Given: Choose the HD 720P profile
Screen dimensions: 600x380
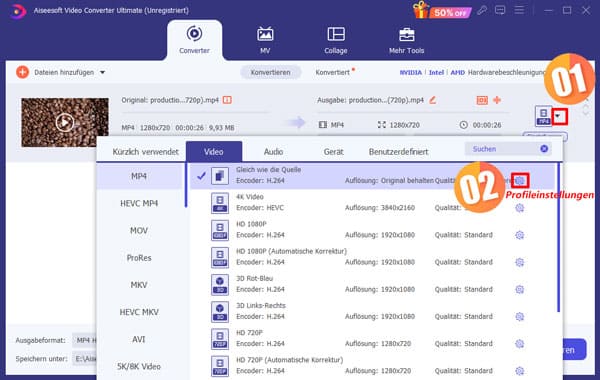Looking at the screenshot, I should tap(372, 338).
